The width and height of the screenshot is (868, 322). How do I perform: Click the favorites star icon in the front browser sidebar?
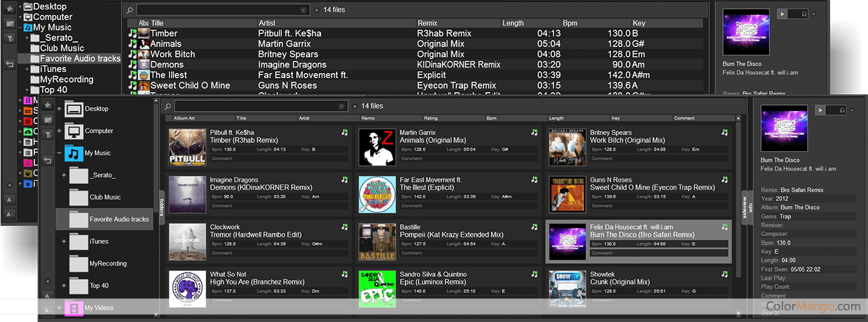[48, 106]
